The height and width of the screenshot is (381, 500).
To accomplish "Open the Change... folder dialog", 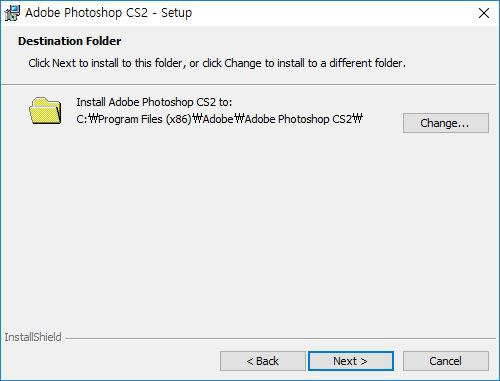I will pos(446,123).
